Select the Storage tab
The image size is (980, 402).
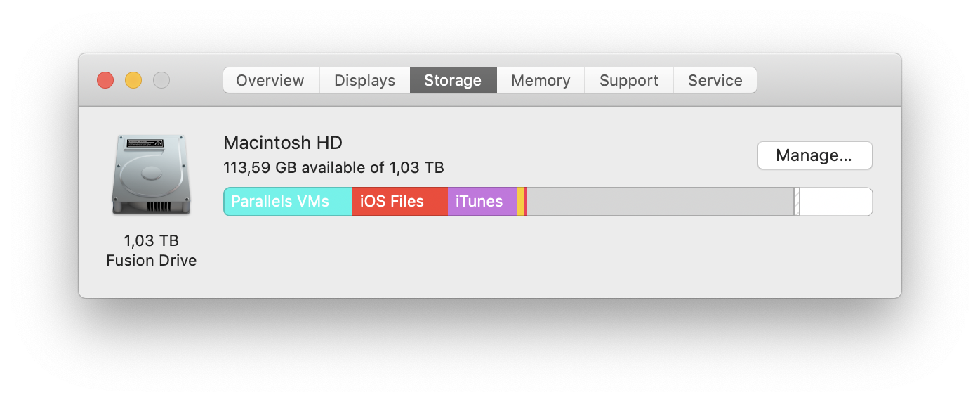(453, 80)
